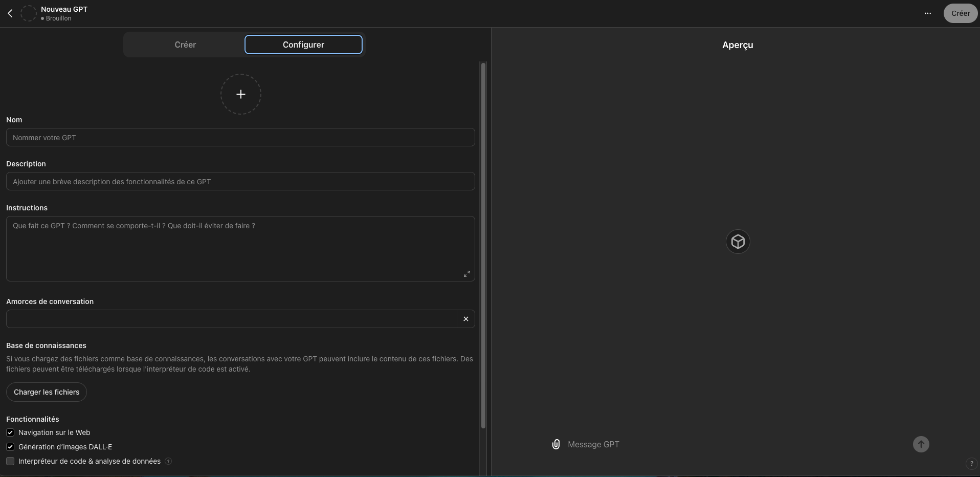
Task: Click the Message GPT input box
Action: tap(737, 444)
